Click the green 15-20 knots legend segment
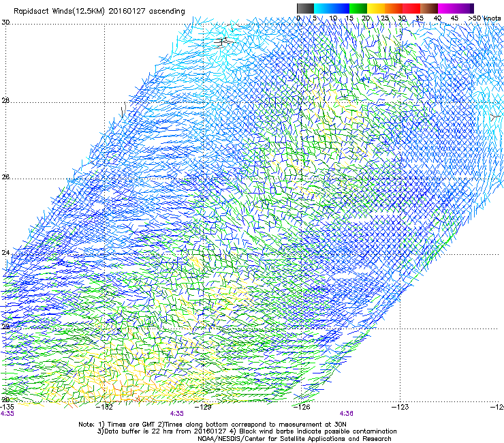 [358, 8]
